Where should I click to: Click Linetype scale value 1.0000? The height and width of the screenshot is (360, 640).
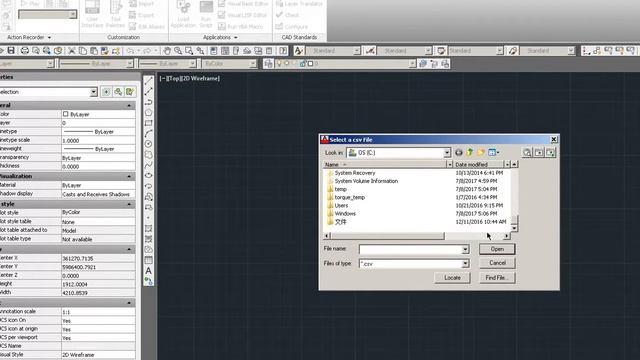98,140
